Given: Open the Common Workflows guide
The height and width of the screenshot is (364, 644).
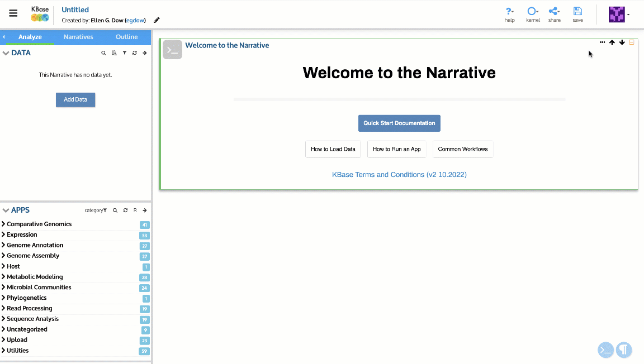Looking at the screenshot, I should coord(463,150).
